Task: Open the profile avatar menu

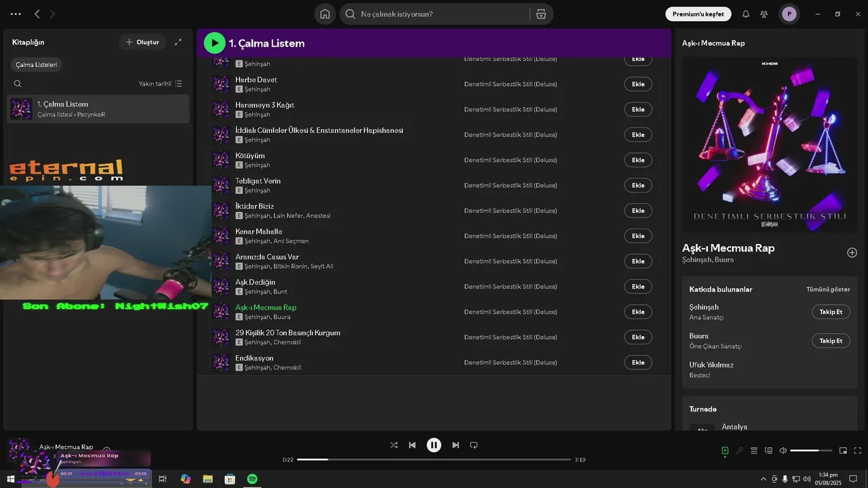Action: click(789, 14)
